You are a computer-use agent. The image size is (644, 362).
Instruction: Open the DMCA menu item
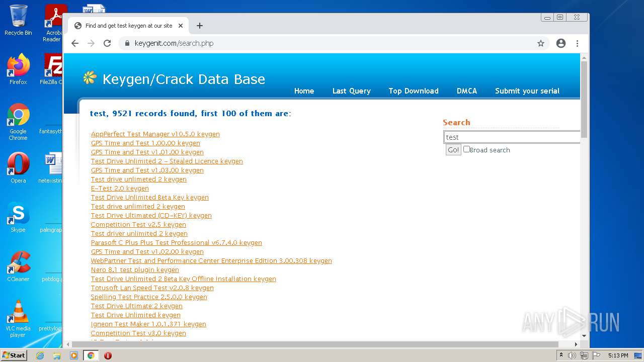467,91
